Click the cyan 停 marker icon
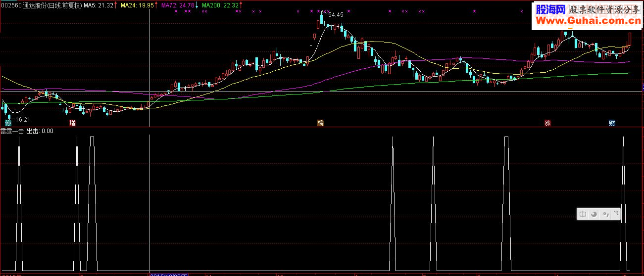Screen dimensions: 644x276 8,123
